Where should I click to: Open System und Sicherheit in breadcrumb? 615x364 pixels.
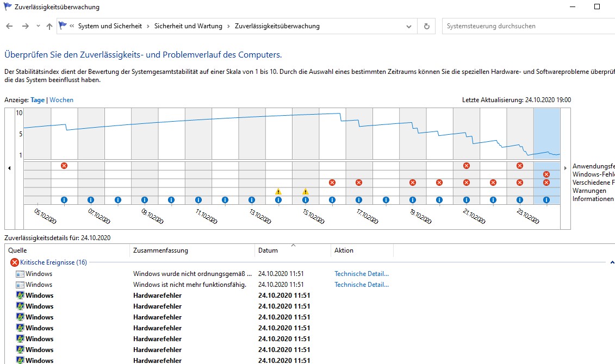[110, 26]
